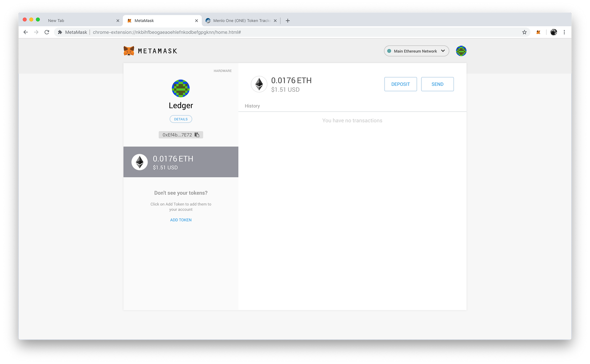Open Chrome profile avatar
Screen dimensions: 590x364
[554, 32]
